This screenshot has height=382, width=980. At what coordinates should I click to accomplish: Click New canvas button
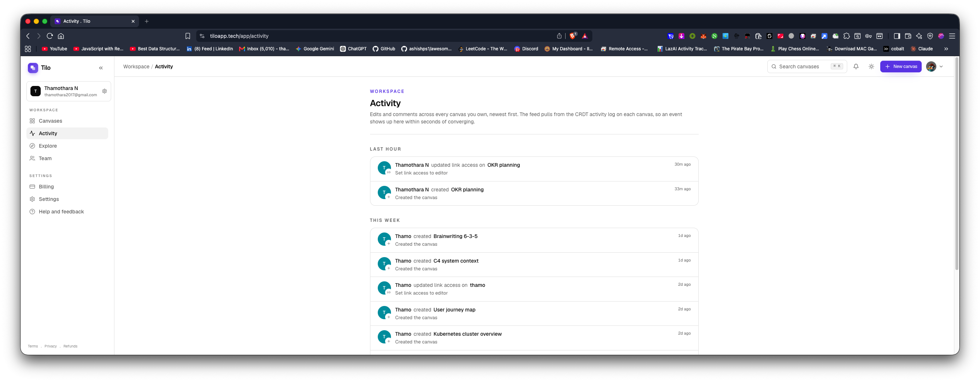click(x=900, y=66)
